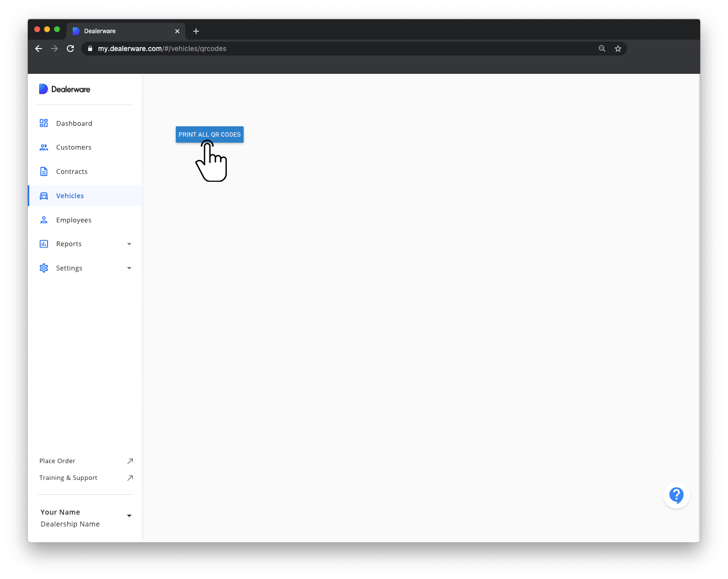The width and height of the screenshot is (728, 579).
Task: Reload the page with refresh button
Action: pyautogui.click(x=70, y=49)
